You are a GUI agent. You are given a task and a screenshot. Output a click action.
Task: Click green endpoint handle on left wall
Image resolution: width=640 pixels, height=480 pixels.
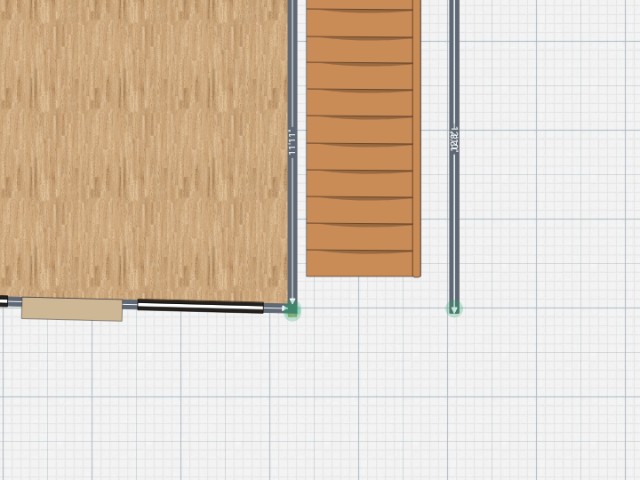pyautogui.click(x=292, y=310)
